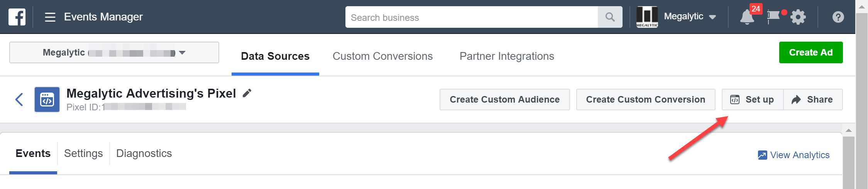Image resolution: width=868 pixels, height=189 pixels.
Task: Open the hamburger menu beside Events Manager
Action: 50,17
